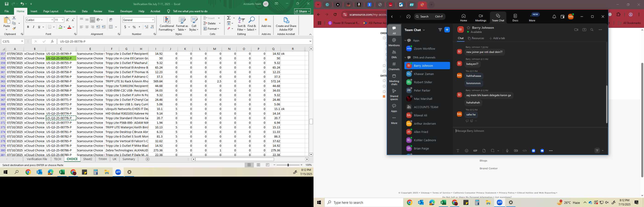Open Zoom history clock icon

(x=409, y=17)
